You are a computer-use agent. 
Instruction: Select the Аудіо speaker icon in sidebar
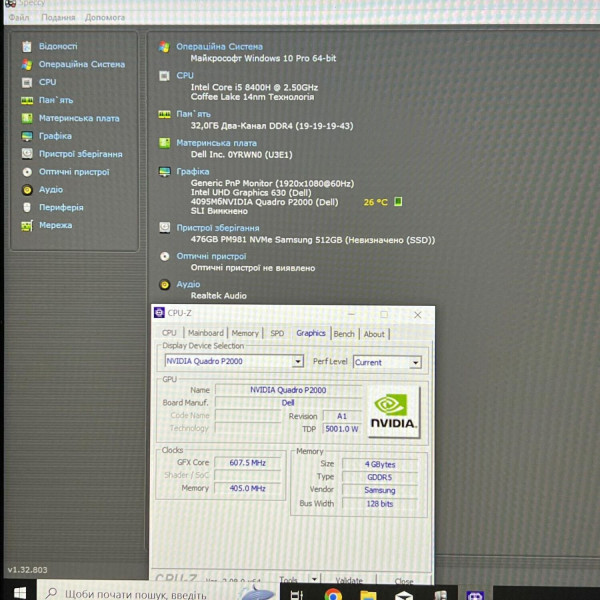click(27, 189)
